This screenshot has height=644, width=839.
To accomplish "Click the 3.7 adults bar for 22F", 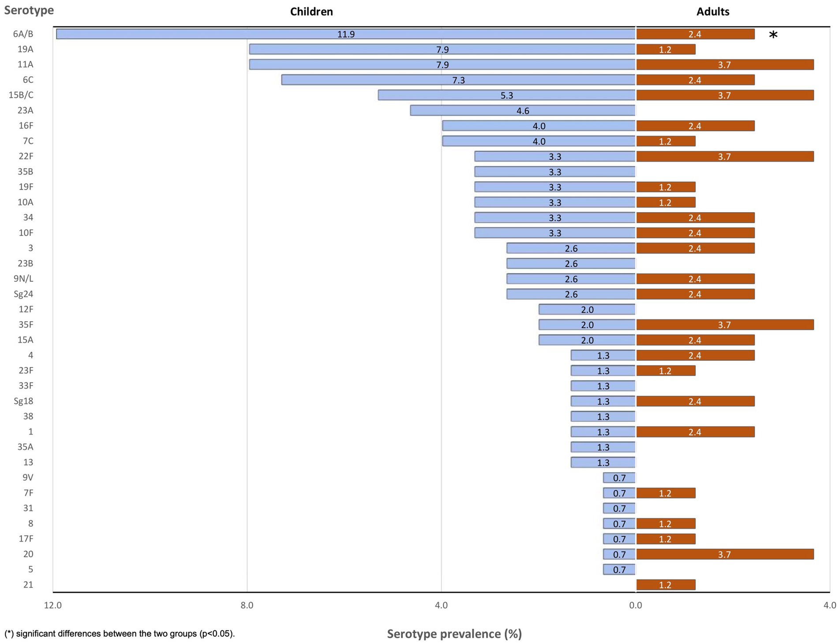I will click(725, 156).
